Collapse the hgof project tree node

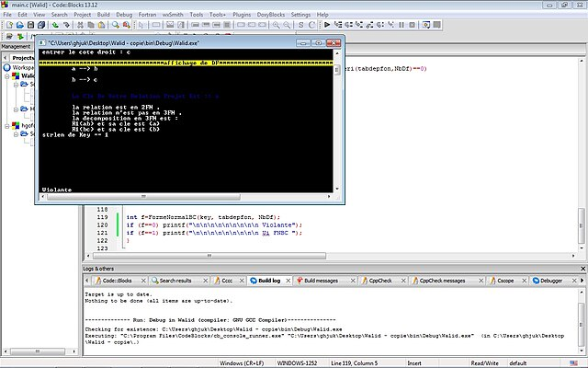click(x=6, y=128)
